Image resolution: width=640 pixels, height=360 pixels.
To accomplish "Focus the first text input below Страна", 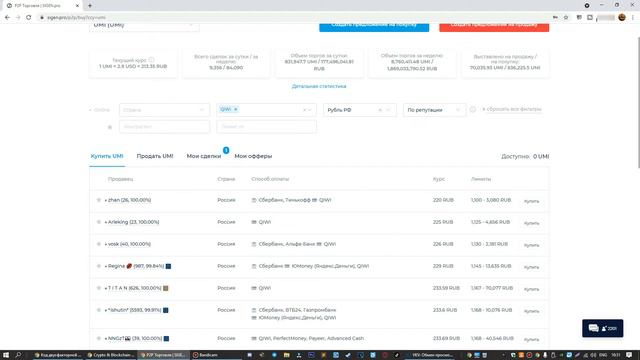I will [x=164, y=127].
